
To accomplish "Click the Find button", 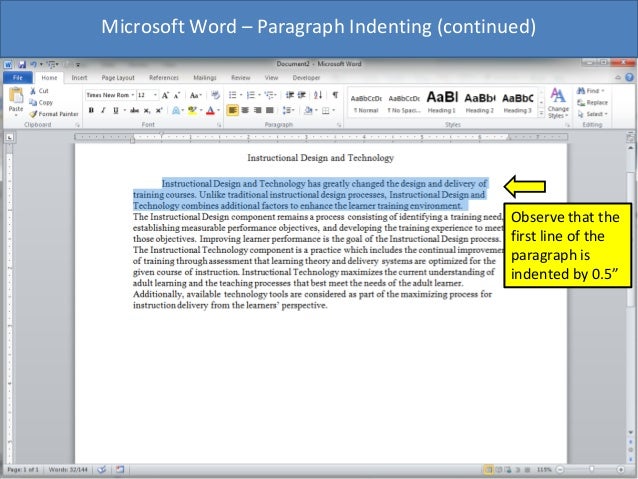I will click(590, 91).
